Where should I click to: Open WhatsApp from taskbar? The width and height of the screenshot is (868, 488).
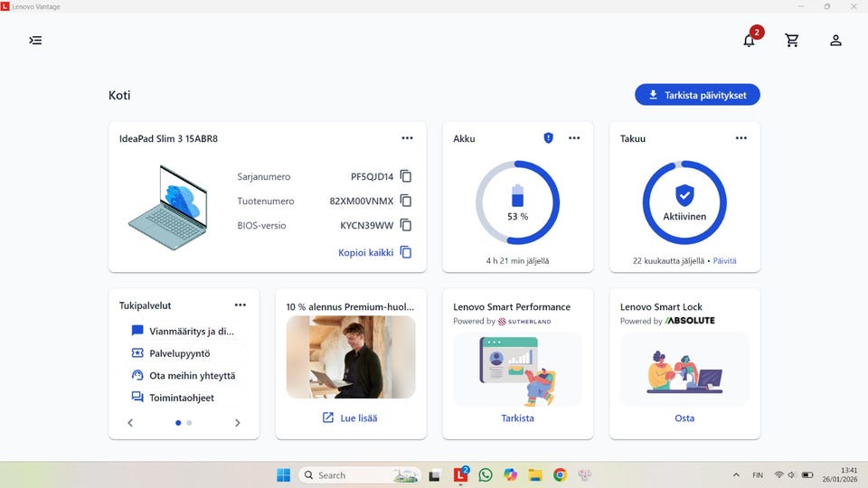486,474
